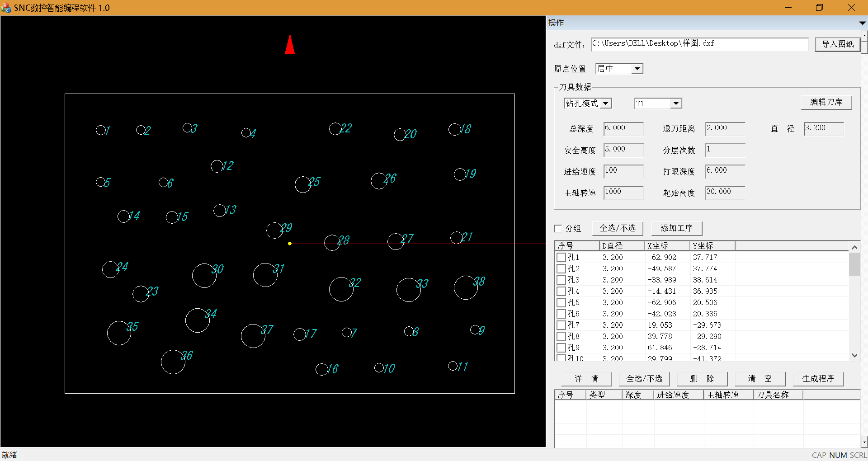The width and height of the screenshot is (868, 461).
Task: Click the 总深度 input field
Action: [623, 129]
